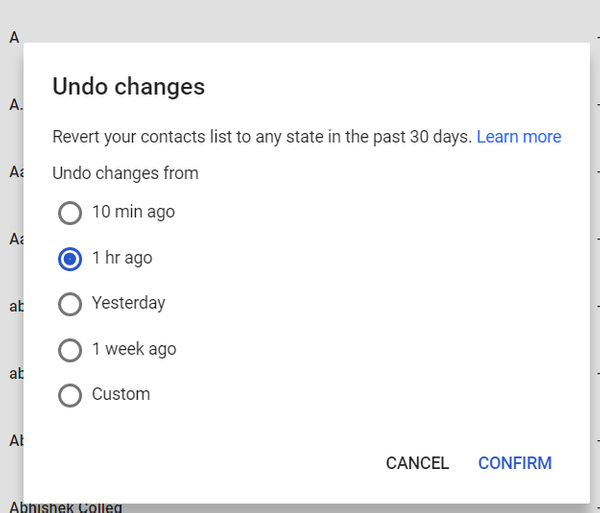Choose the 1 hr ago radio circle
Image resolution: width=600 pixels, height=513 pixels.
[x=70, y=259]
